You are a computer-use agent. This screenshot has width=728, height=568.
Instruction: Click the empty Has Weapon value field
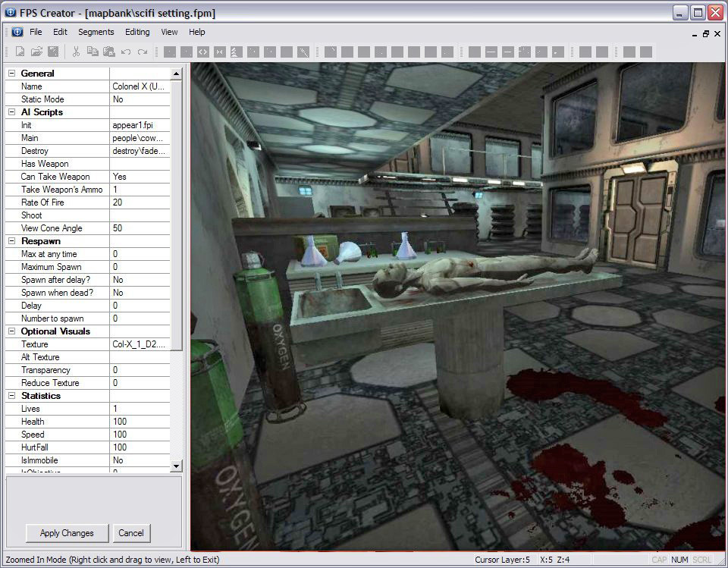coord(140,164)
